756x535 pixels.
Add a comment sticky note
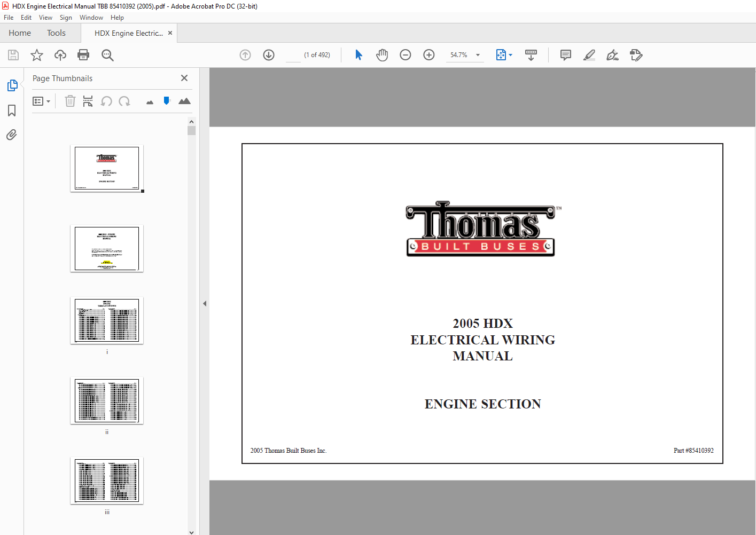click(x=566, y=55)
